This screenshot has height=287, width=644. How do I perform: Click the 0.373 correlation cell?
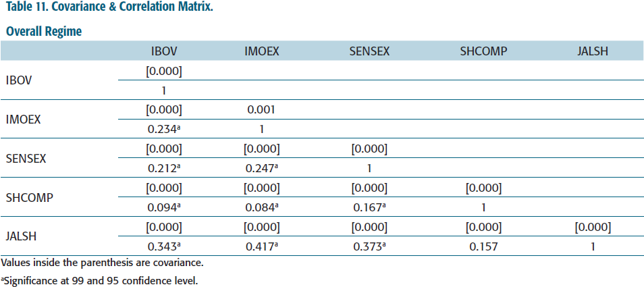click(x=369, y=246)
